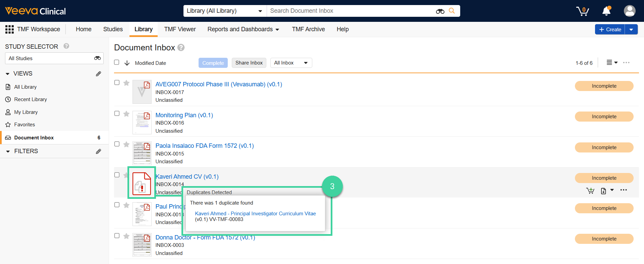Click Document Inbox help question icon

click(181, 47)
